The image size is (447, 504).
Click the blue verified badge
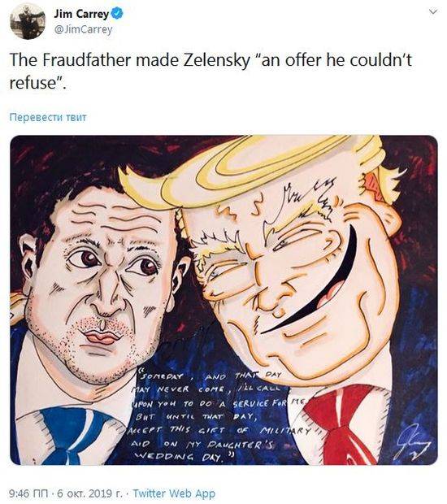117,14
